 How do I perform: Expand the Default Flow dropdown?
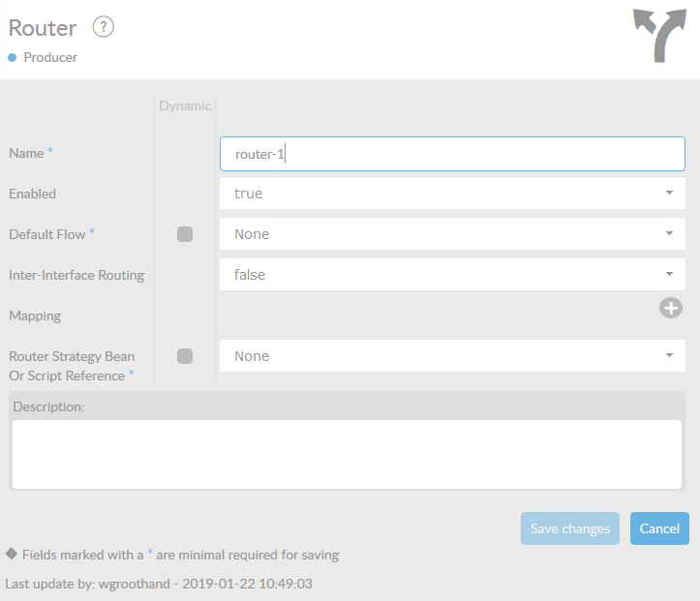[452, 234]
